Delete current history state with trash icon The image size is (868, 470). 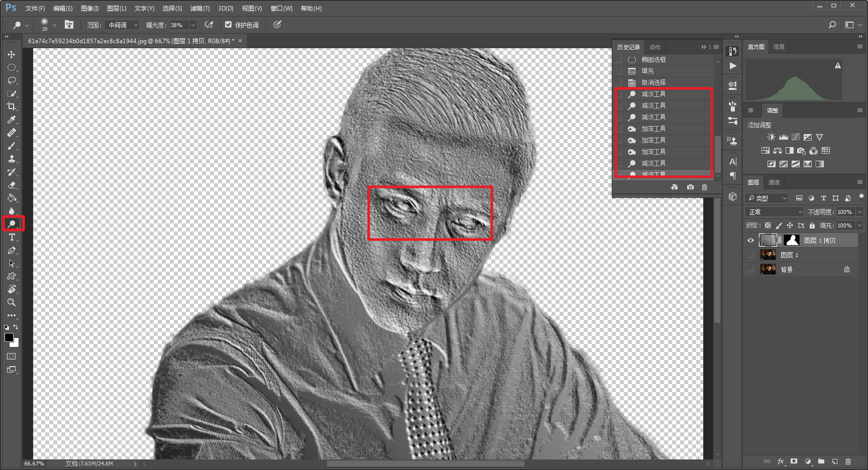(x=704, y=187)
